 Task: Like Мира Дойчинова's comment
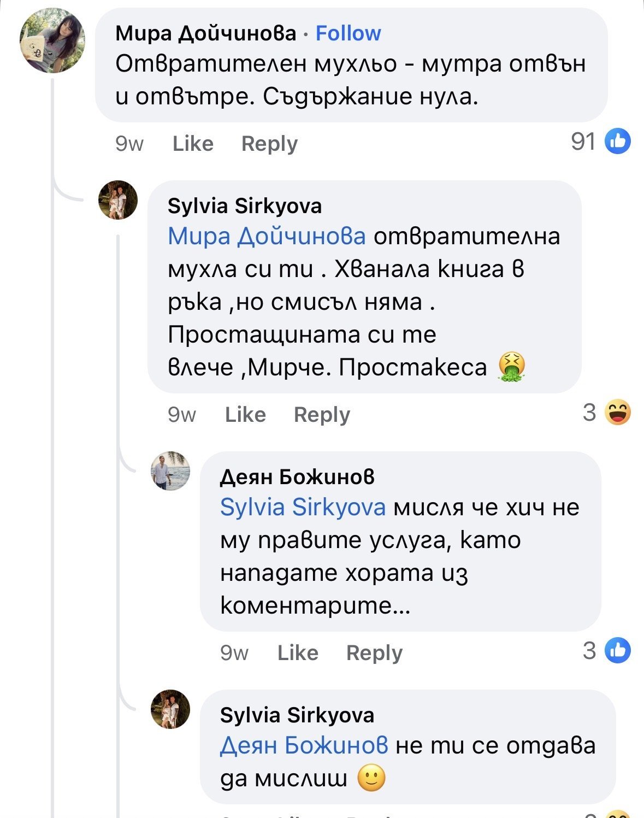(x=193, y=144)
